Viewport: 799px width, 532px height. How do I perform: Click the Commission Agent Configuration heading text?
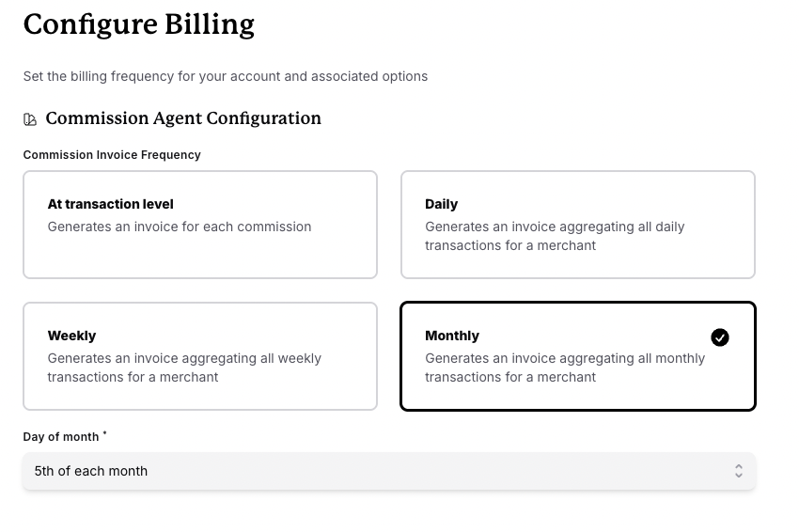tap(183, 118)
